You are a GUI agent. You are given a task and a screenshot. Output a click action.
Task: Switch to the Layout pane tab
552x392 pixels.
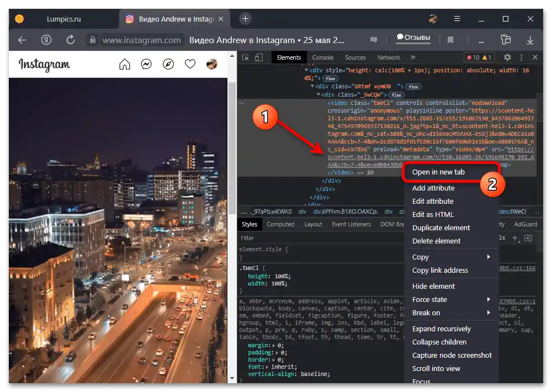313,224
